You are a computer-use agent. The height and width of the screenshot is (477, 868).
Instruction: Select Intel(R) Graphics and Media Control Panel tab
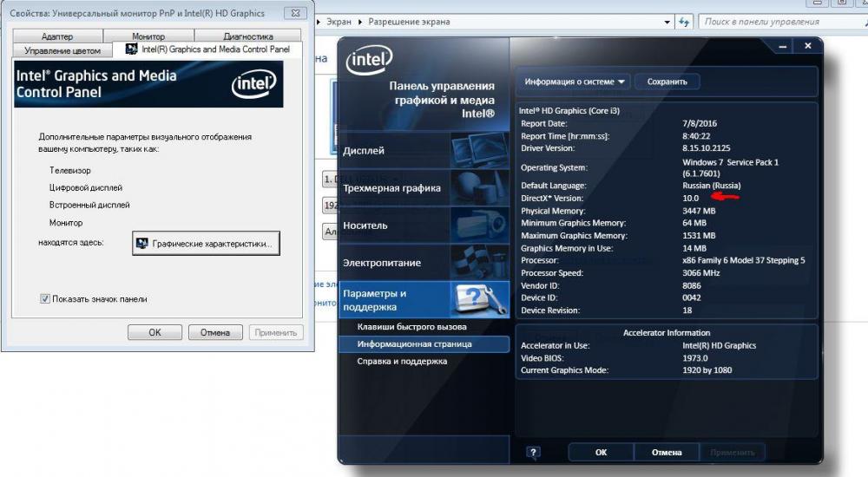point(207,49)
